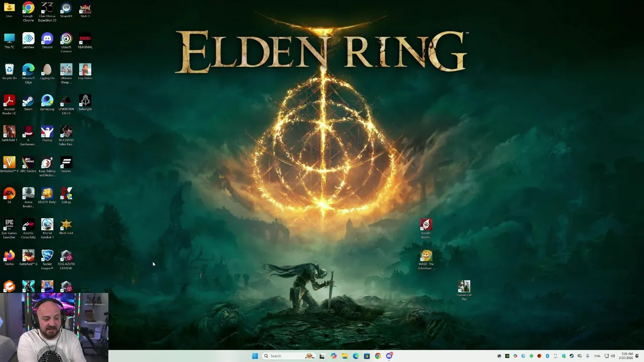644x362 pixels.
Task: Select the LetsView desktop shortcut
Action: (28, 41)
